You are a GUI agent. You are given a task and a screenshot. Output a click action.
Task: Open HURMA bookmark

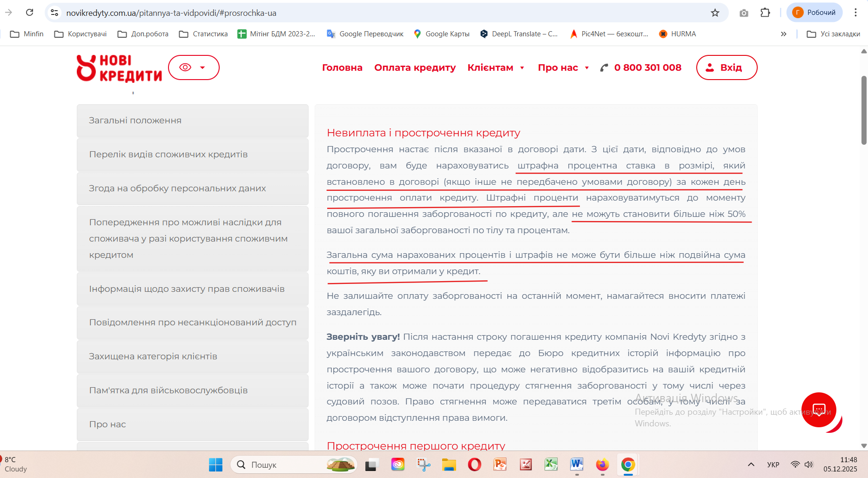[678, 34]
